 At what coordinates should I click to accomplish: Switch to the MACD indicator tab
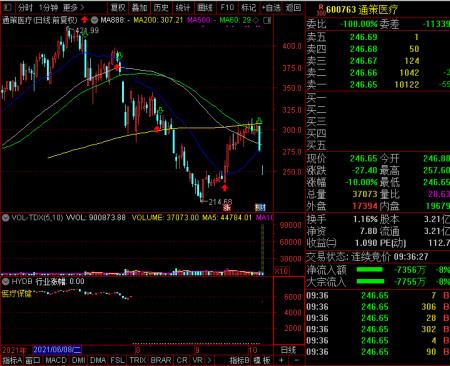(x=56, y=360)
